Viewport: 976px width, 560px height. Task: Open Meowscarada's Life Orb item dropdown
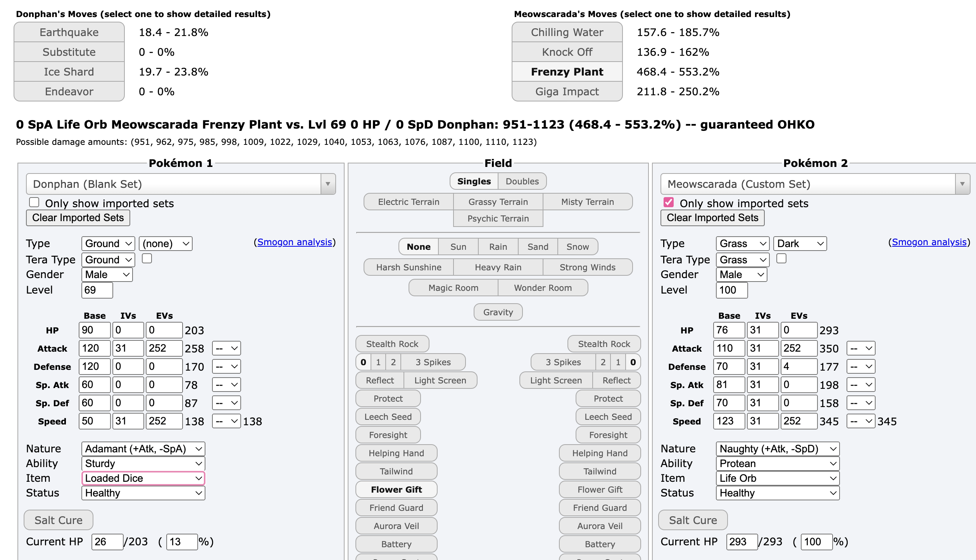point(778,478)
